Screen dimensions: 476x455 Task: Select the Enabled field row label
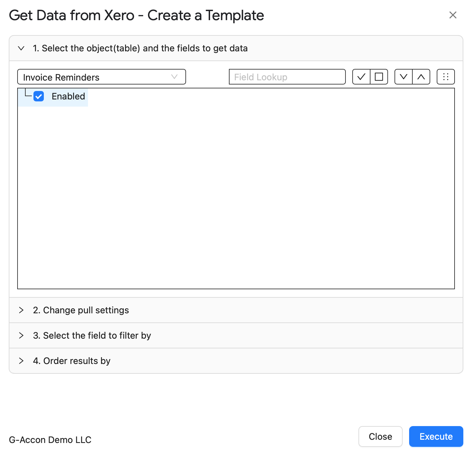point(68,96)
